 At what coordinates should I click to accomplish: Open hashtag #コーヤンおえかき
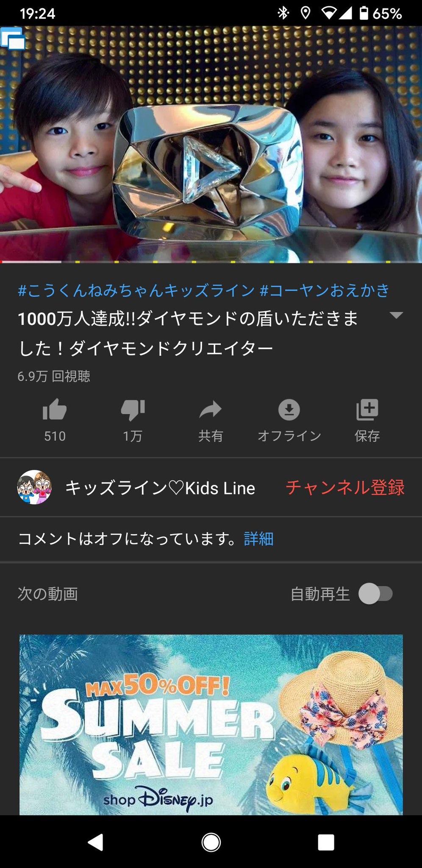pyautogui.click(x=325, y=290)
